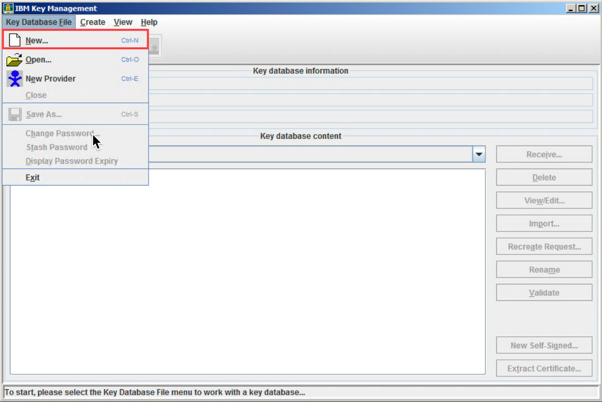Select the Open... menu entry

tap(75, 60)
